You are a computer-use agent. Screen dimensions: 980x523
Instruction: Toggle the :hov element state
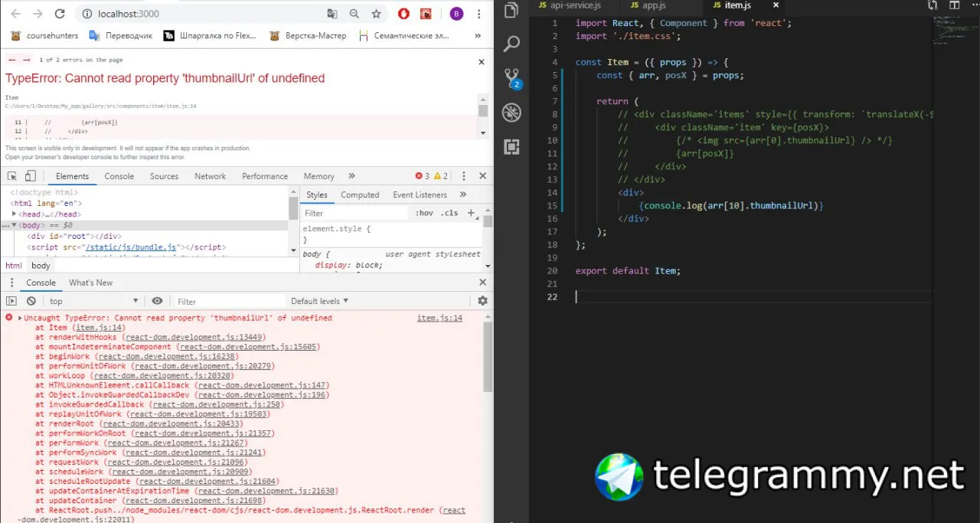click(424, 213)
